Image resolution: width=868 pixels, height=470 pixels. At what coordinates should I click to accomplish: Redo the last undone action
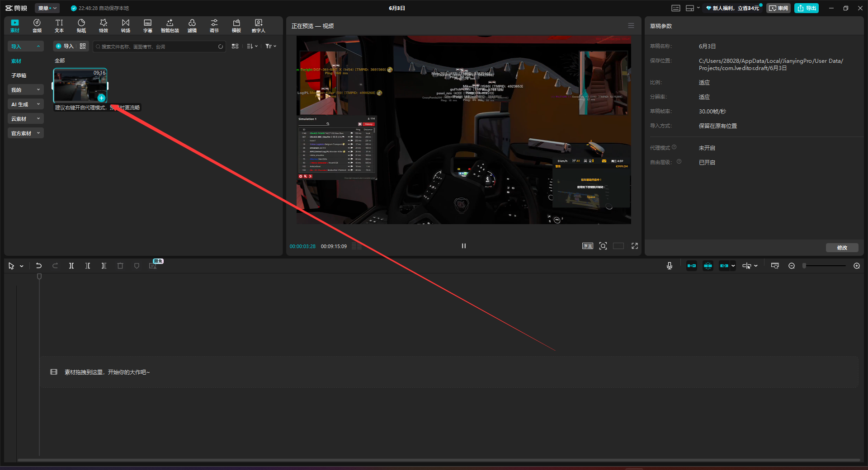55,266
